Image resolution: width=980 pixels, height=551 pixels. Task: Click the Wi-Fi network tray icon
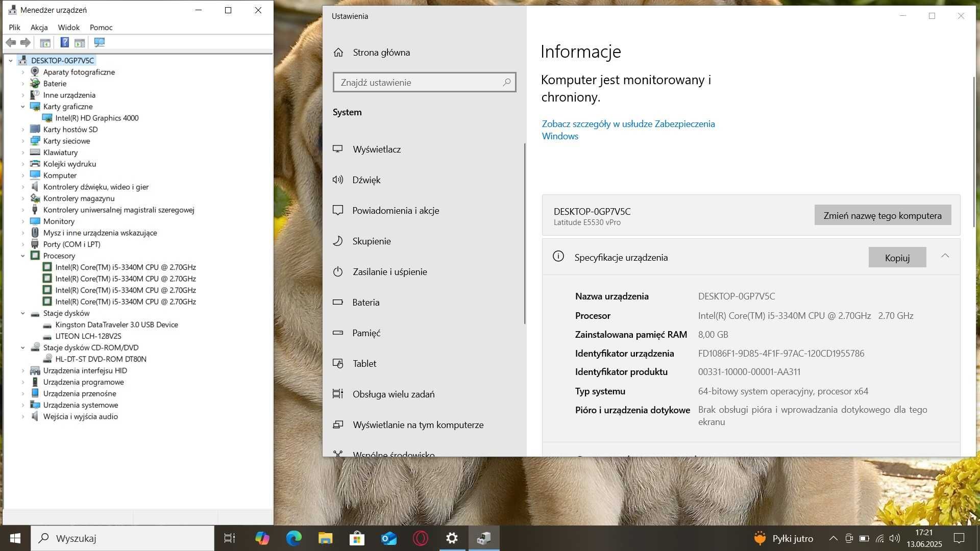[x=880, y=538]
